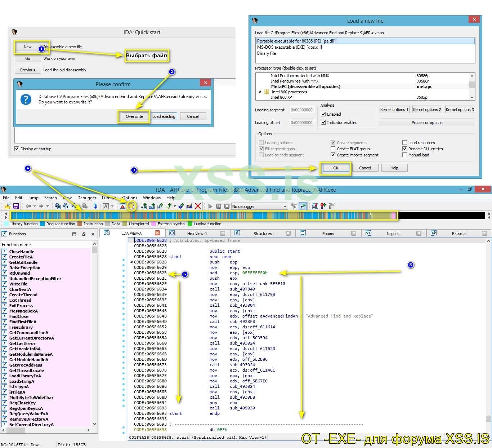
Task: Click the red X delete toolbar icon
Action: [198, 206]
